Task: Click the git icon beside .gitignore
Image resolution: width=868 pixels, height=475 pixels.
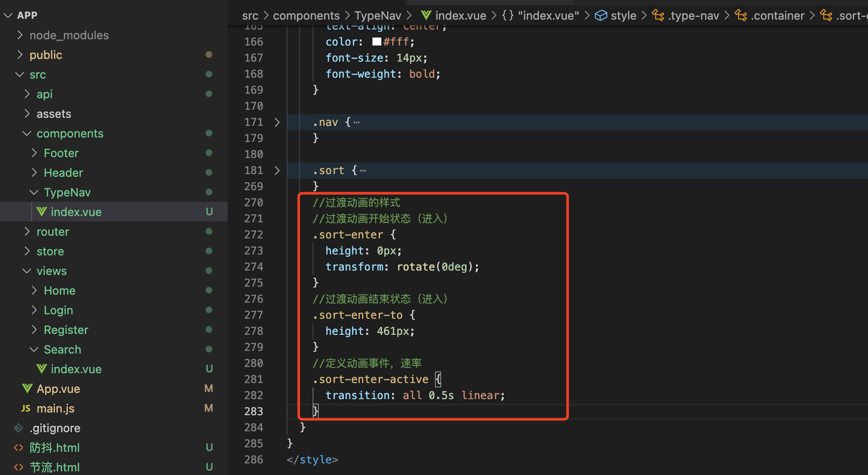Action: pos(19,428)
